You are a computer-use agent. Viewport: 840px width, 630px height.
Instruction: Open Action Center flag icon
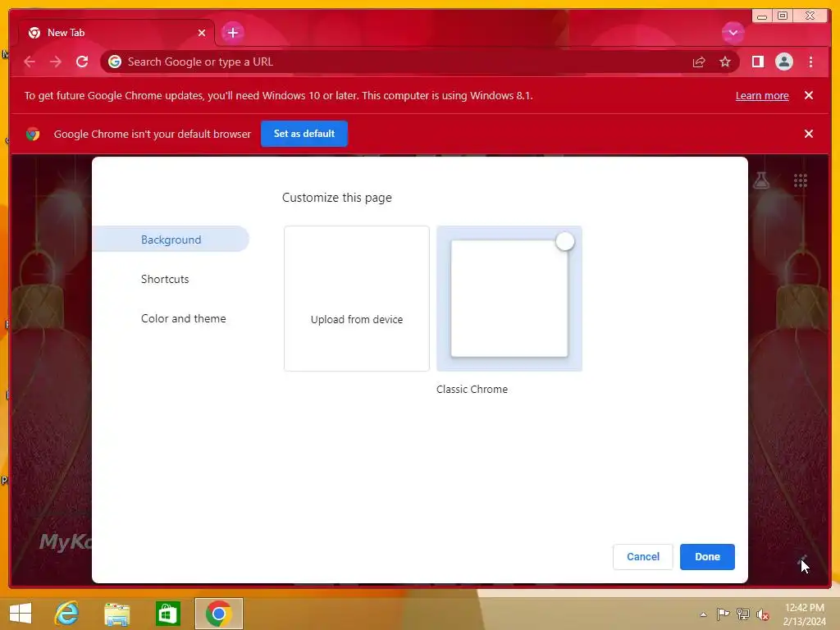click(723, 614)
